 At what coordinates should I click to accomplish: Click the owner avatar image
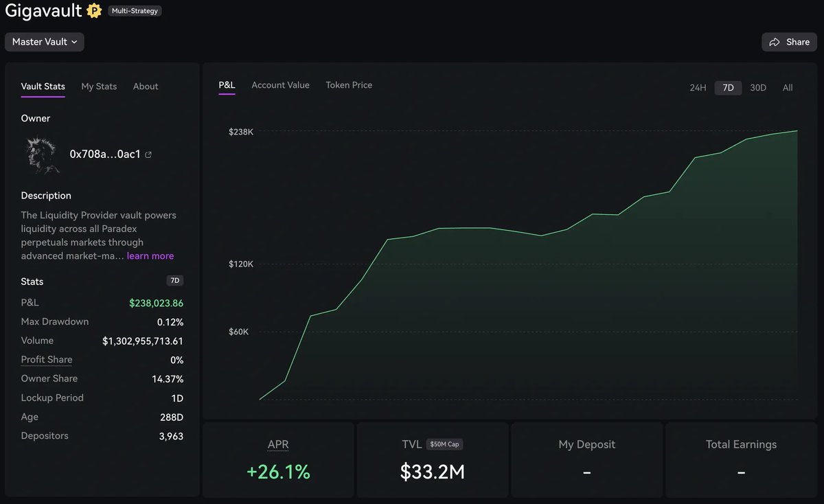click(43, 154)
